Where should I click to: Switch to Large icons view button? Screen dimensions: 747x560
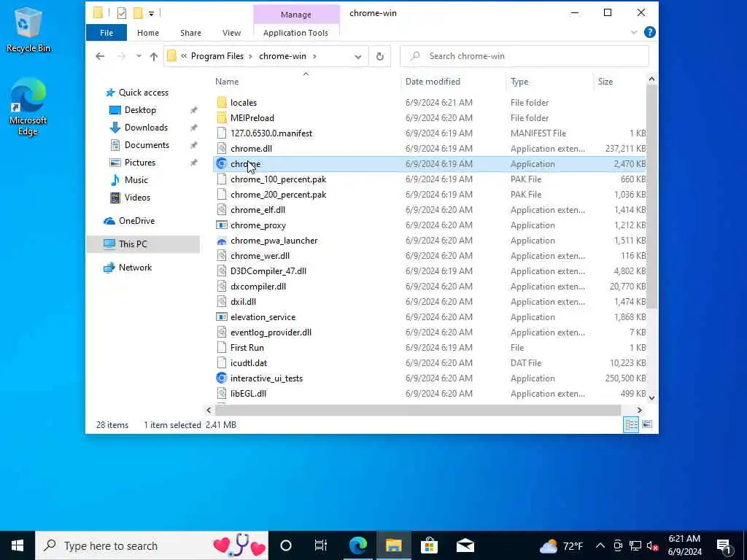tap(647, 424)
